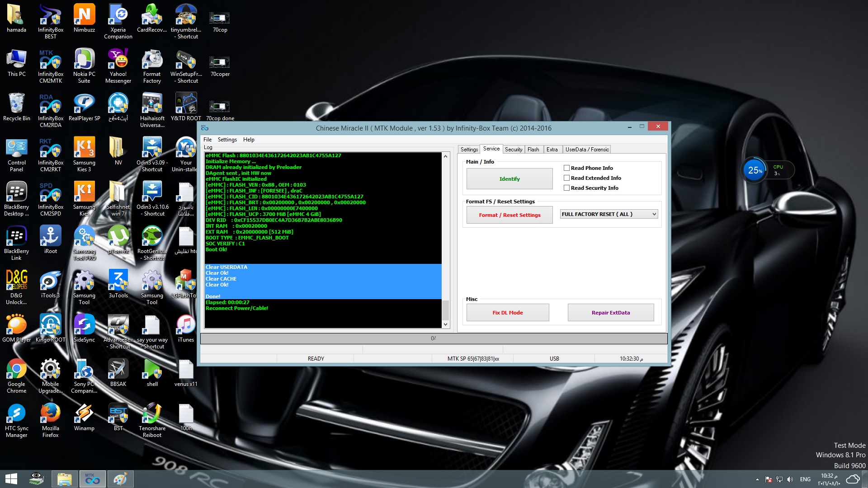Click the log scrollbar down arrow
The height and width of the screenshot is (488, 868).
[445, 324]
